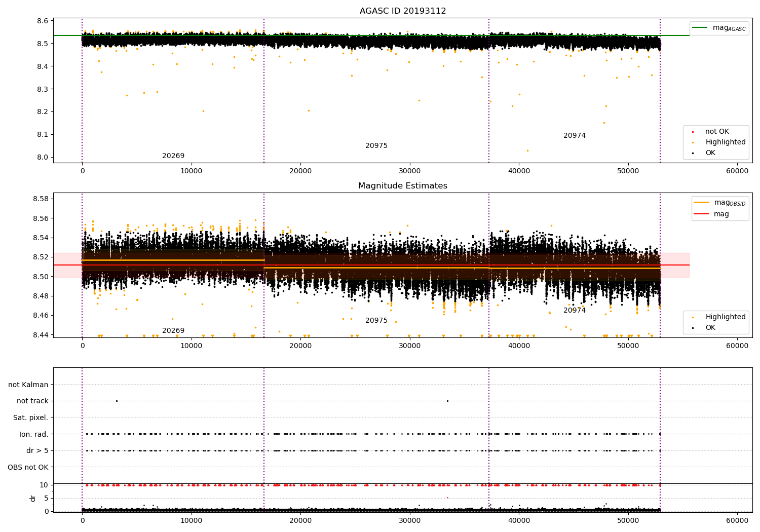
Task: Click the 8.0 tick label on top plot
Action: (42, 158)
